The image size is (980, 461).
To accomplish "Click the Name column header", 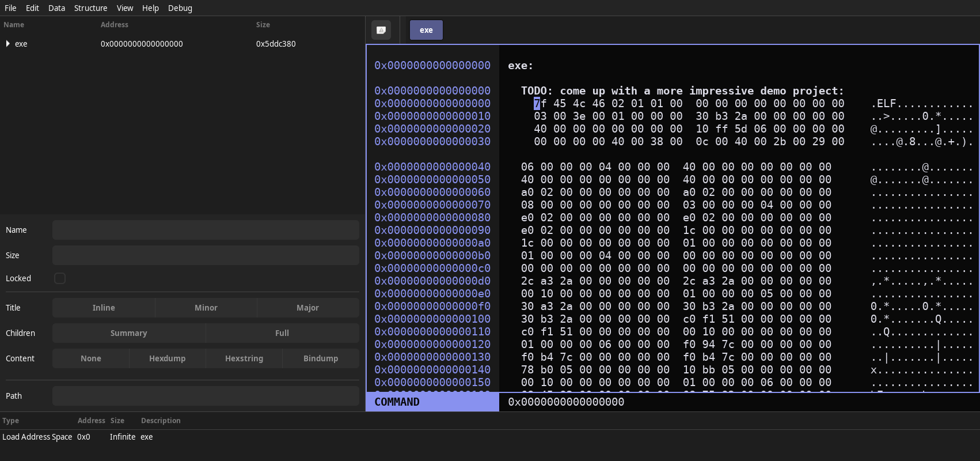I will coord(14,25).
